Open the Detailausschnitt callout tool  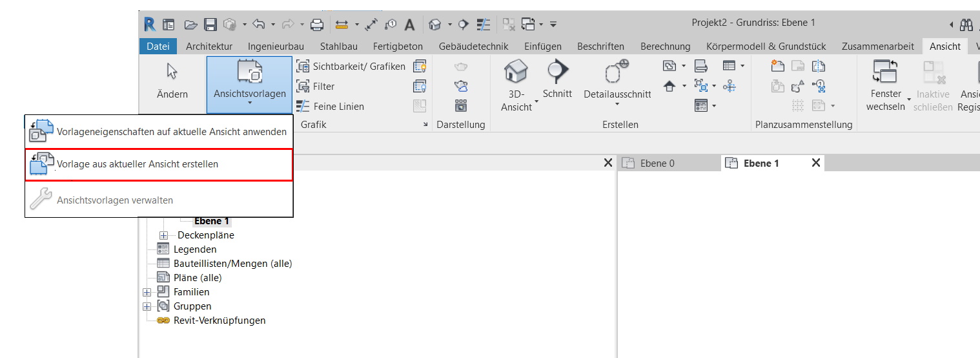coord(617,72)
